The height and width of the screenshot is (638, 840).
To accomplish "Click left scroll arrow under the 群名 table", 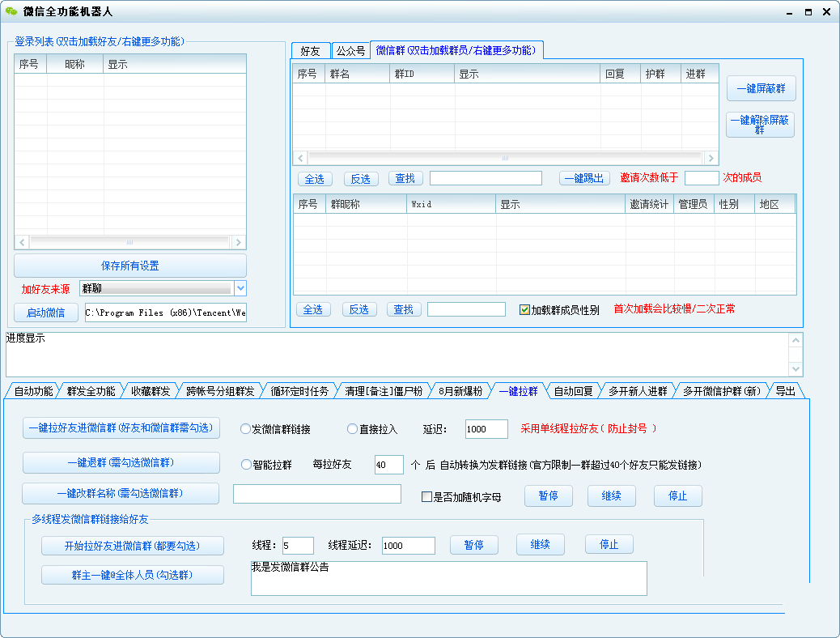I will (300, 158).
